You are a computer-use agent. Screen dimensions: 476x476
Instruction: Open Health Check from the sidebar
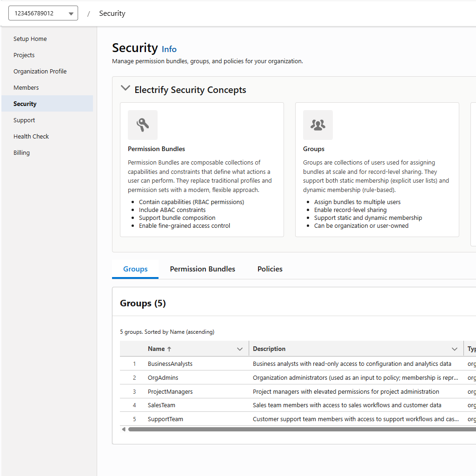point(31,136)
